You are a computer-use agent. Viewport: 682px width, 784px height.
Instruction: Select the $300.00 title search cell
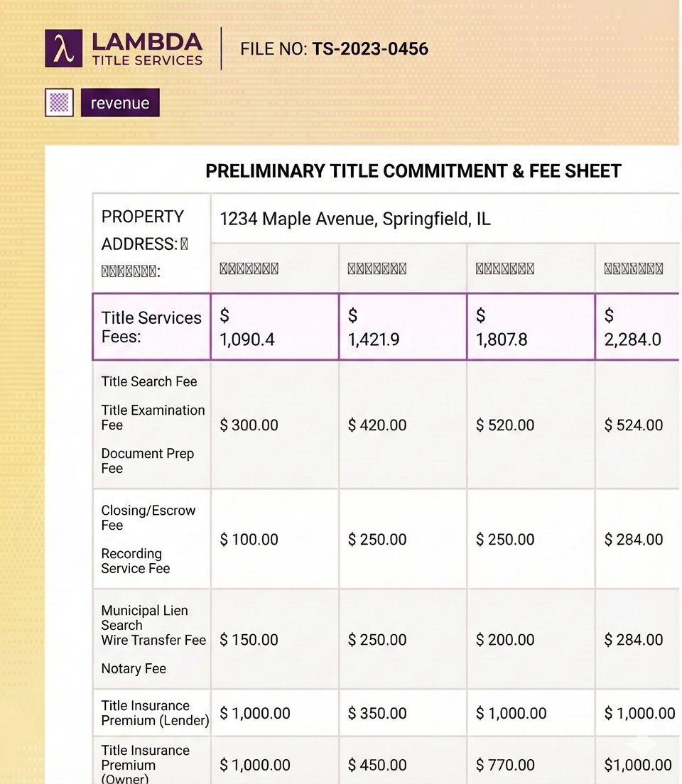[274, 425]
